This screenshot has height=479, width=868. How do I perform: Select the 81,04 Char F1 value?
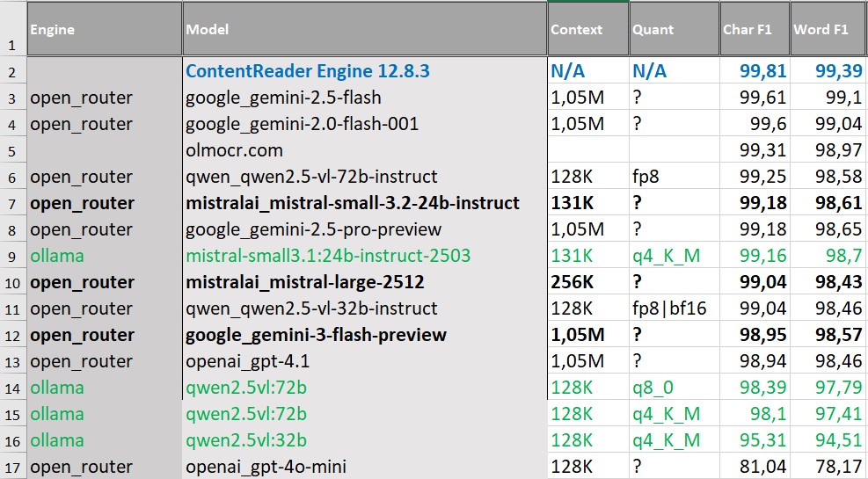point(764,467)
